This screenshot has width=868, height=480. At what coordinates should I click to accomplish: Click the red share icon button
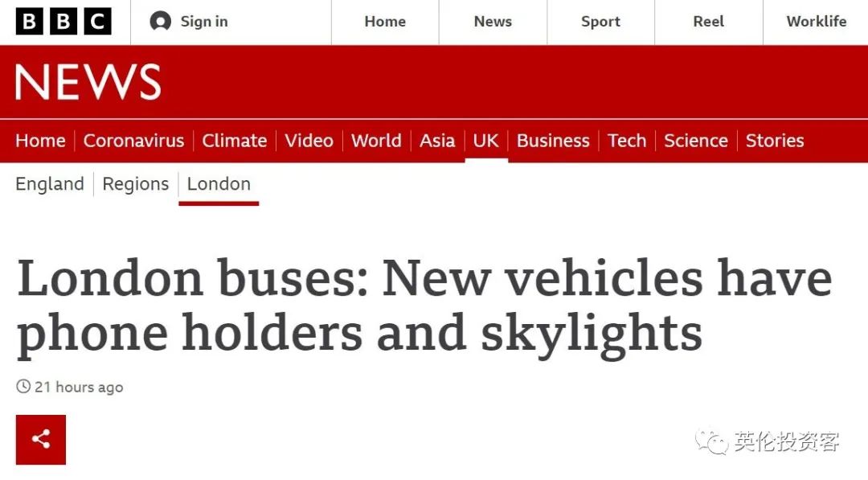(x=41, y=440)
